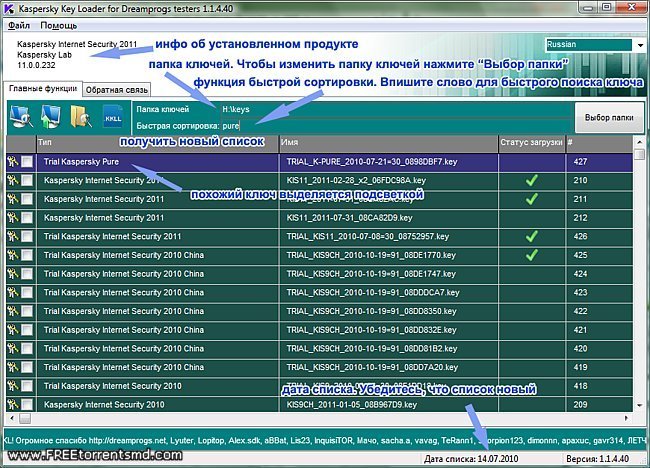This screenshot has height=468, width=650.
Task: Click horizontal scrollbar left arrow
Action: (x=12, y=418)
